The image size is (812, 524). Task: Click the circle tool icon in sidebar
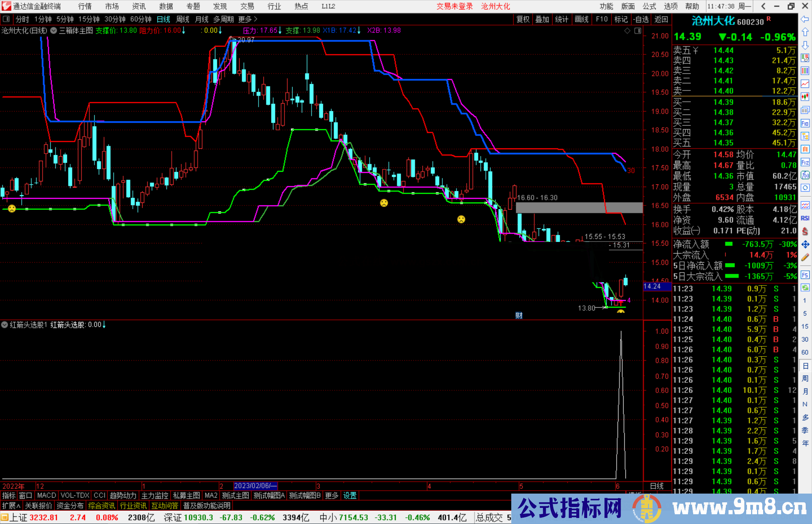(805, 188)
